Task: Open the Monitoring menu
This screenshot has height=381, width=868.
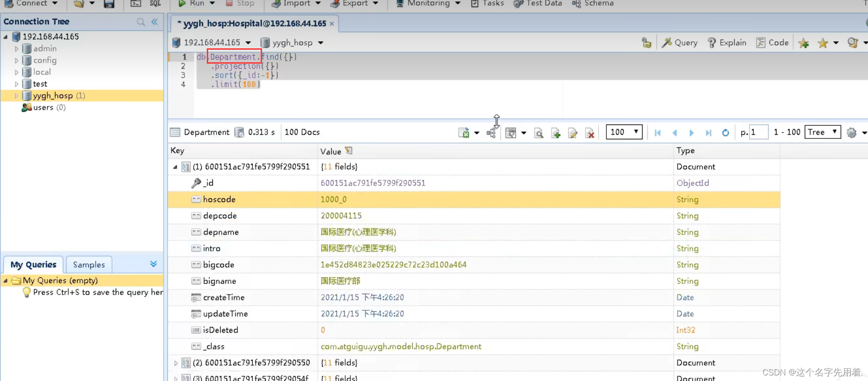Action: (x=428, y=3)
